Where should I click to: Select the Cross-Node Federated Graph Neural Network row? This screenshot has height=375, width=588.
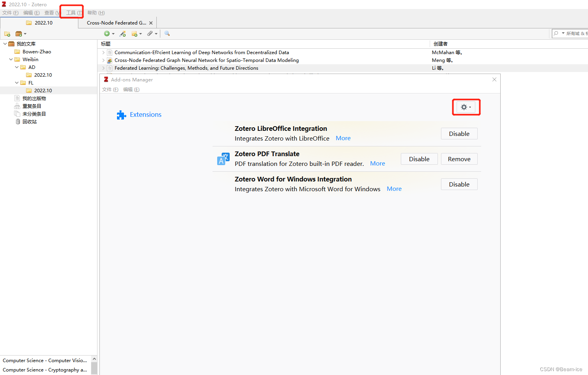coord(343,60)
